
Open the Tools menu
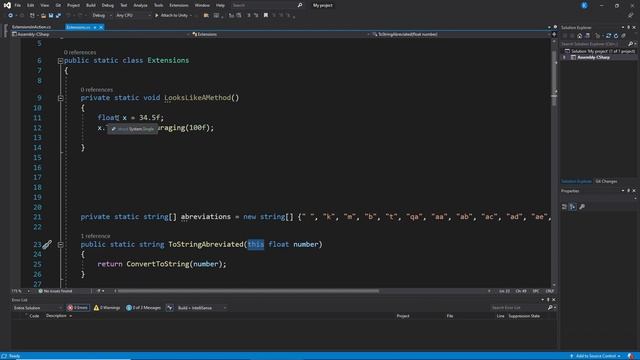158,5
